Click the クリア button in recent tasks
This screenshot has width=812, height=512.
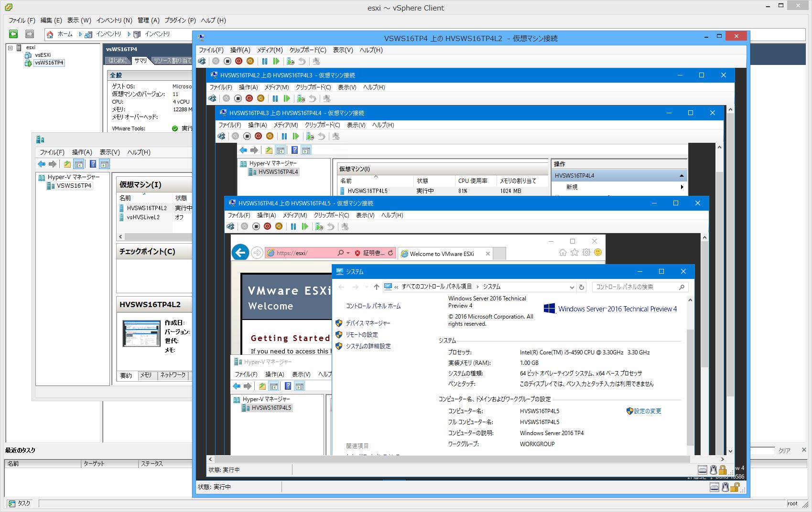click(784, 450)
